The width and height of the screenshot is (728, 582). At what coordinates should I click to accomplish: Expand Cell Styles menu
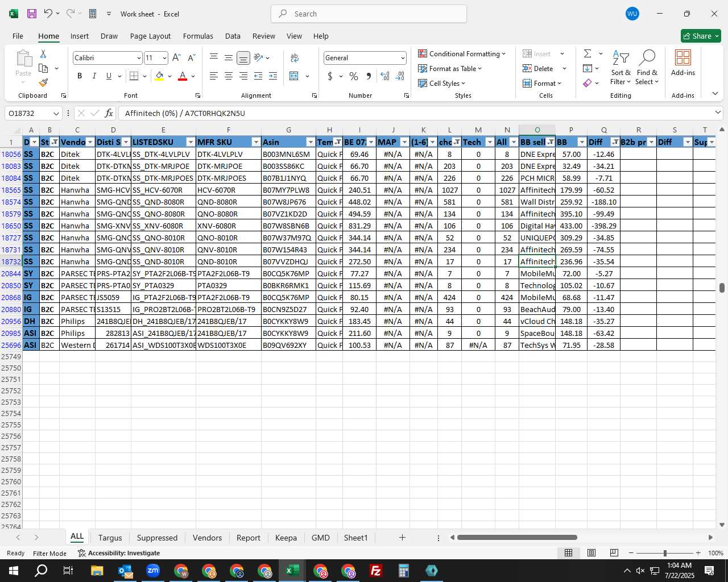(441, 83)
